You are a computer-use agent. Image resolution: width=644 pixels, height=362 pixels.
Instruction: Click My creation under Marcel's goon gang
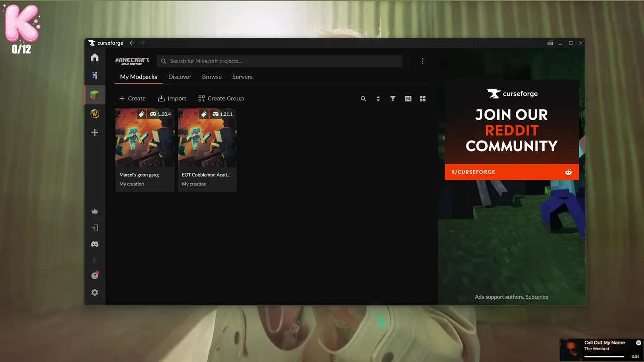click(x=132, y=184)
